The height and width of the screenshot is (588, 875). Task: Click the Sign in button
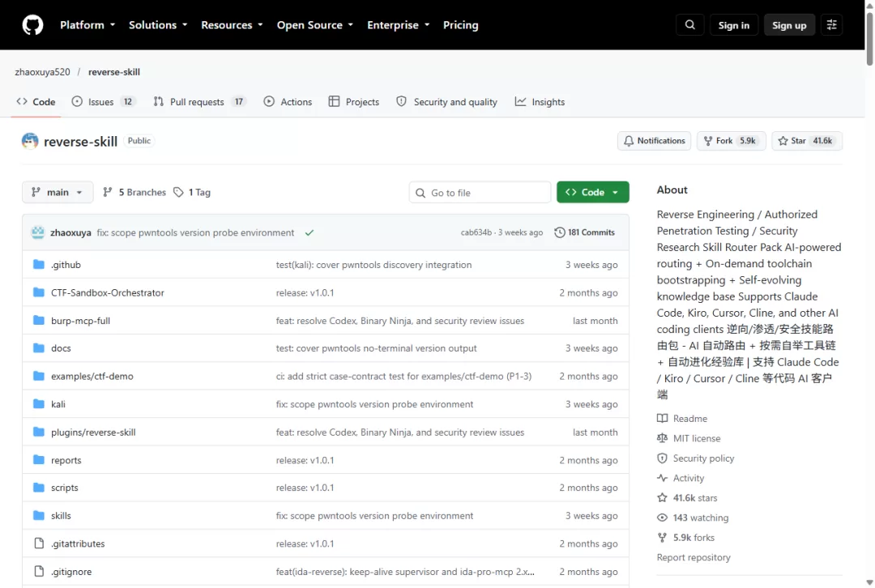click(x=734, y=25)
